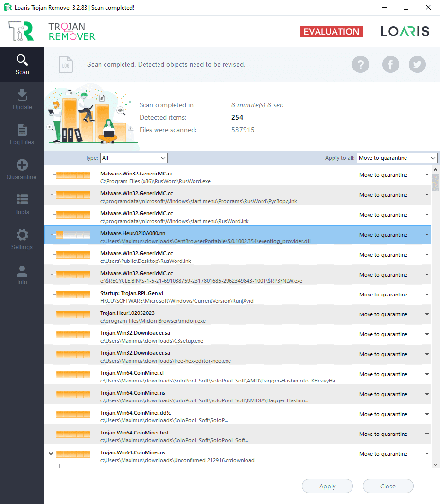Select the Public Desktop RusWord.lnk row
Screen dimensions: 440x504
(x=238, y=255)
